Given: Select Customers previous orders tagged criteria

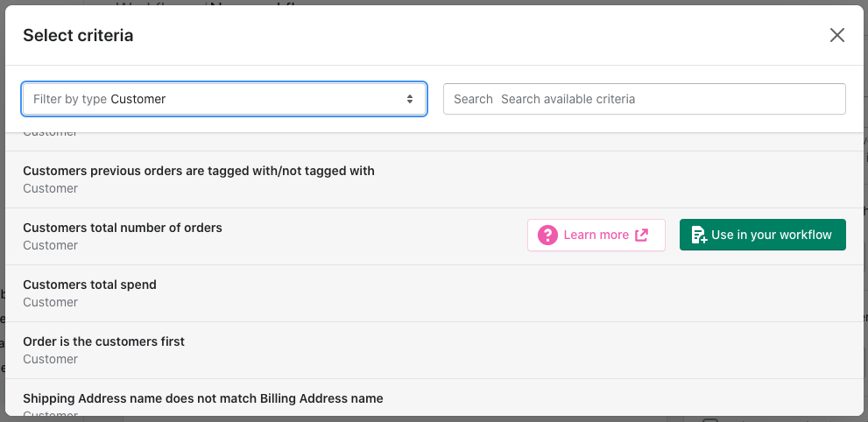Looking at the screenshot, I should 434,179.
